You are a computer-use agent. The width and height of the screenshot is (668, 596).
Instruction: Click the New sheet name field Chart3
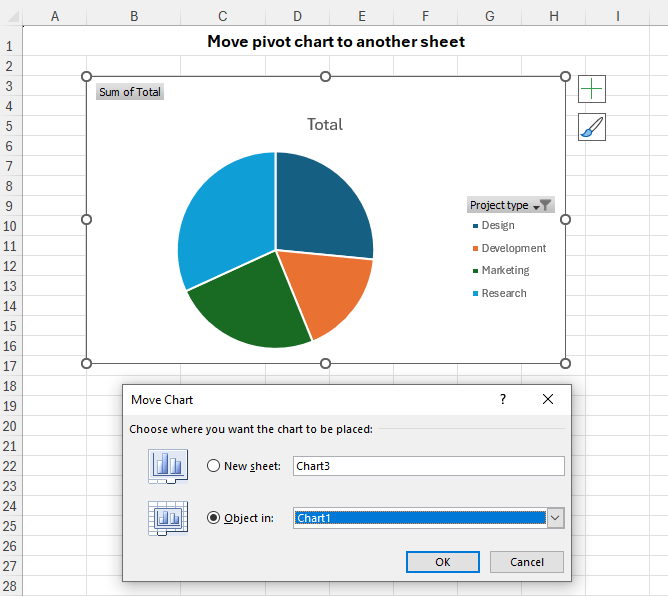(x=429, y=466)
